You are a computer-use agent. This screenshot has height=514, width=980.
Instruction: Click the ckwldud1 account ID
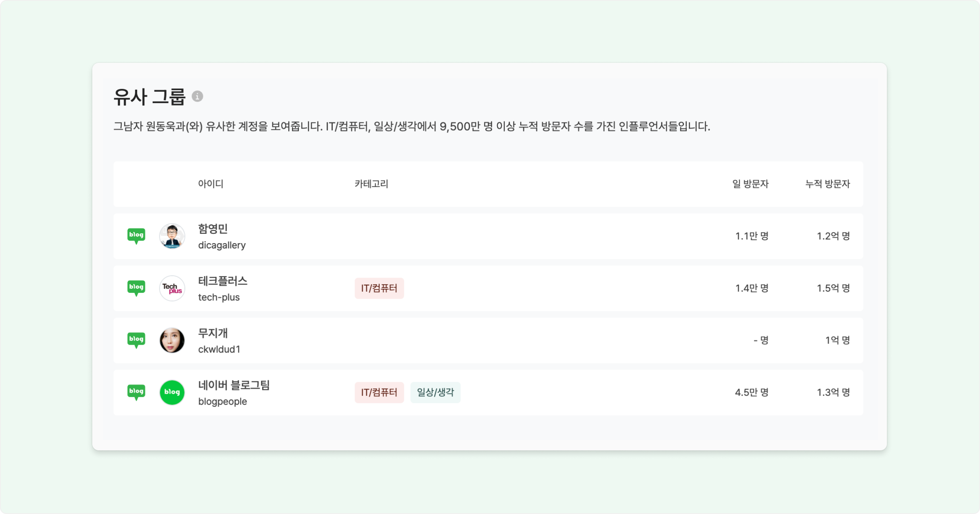219,350
